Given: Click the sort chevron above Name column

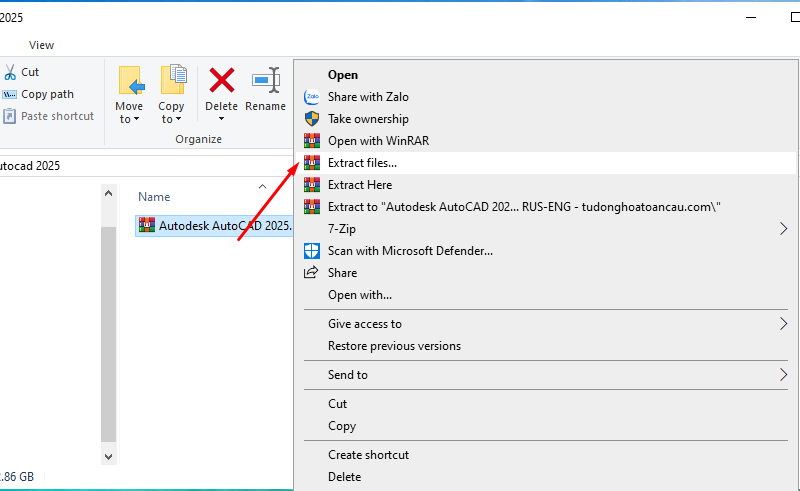Looking at the screenshot, I should 262,186.
